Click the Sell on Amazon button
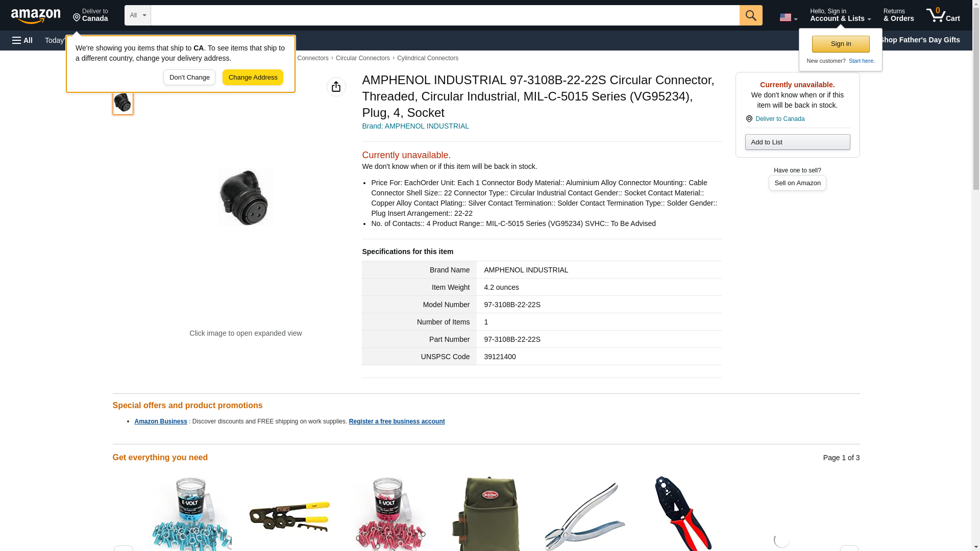 797,183
